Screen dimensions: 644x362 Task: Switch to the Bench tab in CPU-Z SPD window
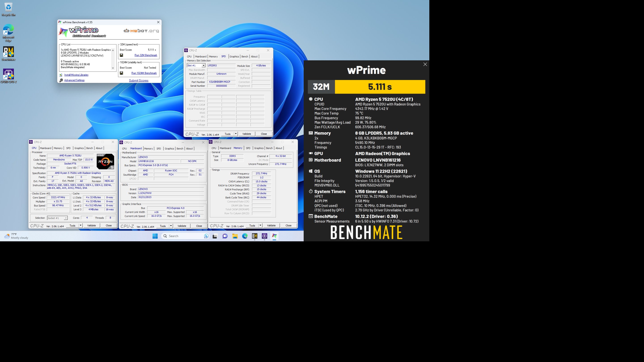(x=245, y=57)
